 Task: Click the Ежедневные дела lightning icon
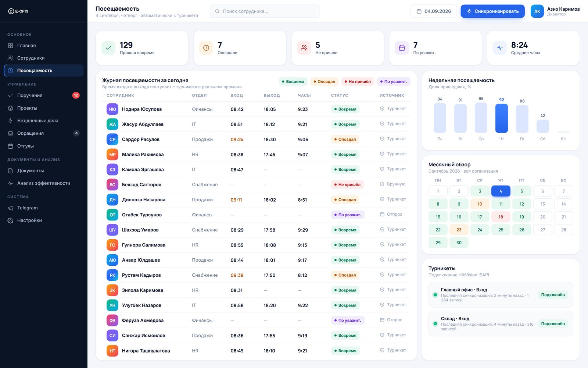11,121
